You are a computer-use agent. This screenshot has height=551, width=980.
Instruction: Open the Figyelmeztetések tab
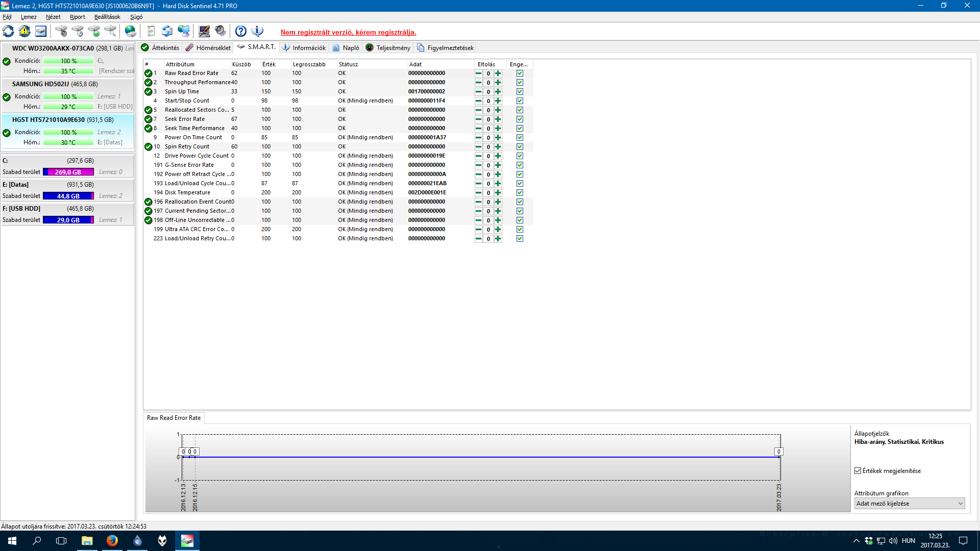[x=446, y=47]
